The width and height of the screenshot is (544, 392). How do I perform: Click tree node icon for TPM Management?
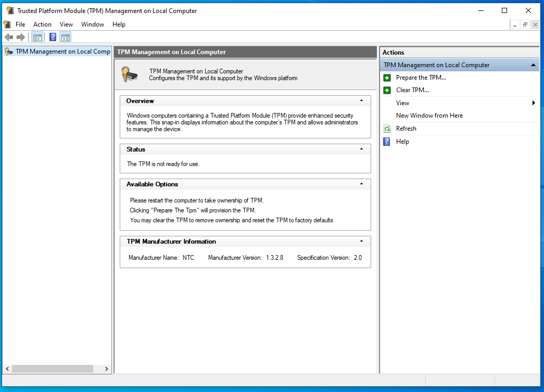point(9,52)
